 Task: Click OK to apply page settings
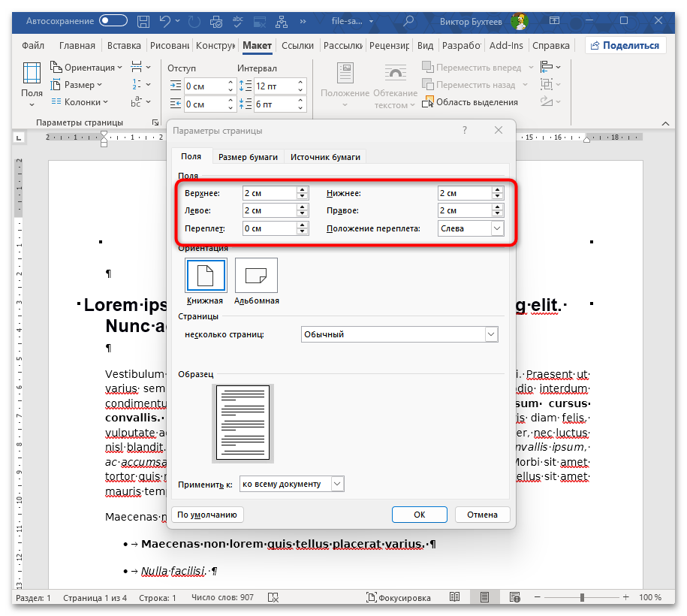pyautogui.click(x=419, y=515)
